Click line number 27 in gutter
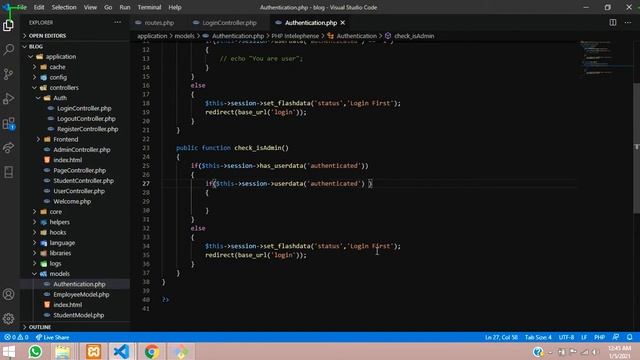This screenshot has height=360, width=640. click(146, 184)
